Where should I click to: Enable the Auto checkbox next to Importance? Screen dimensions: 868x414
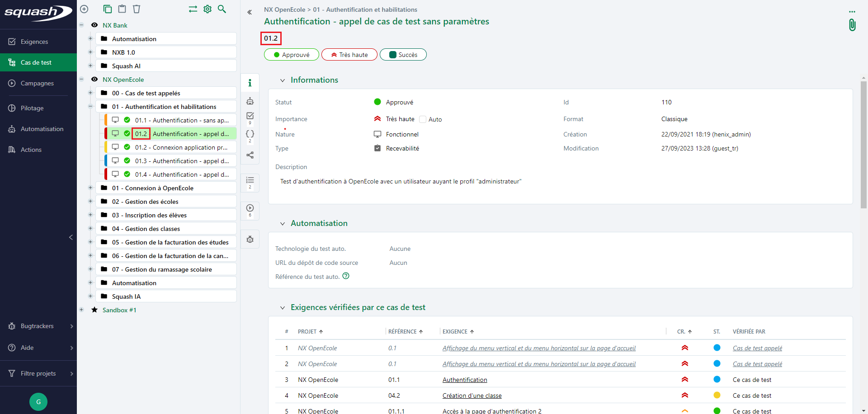[x=423, y=119]
